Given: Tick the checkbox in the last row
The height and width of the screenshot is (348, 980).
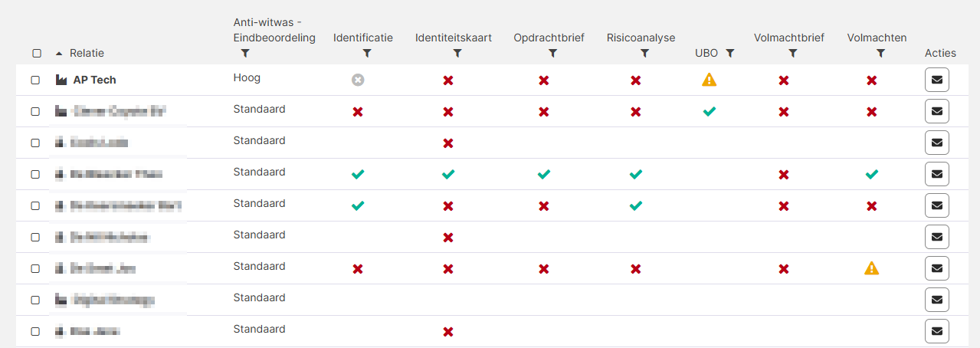Looking at the screenshot, I should pyautogui.click(x=35, y=331).
